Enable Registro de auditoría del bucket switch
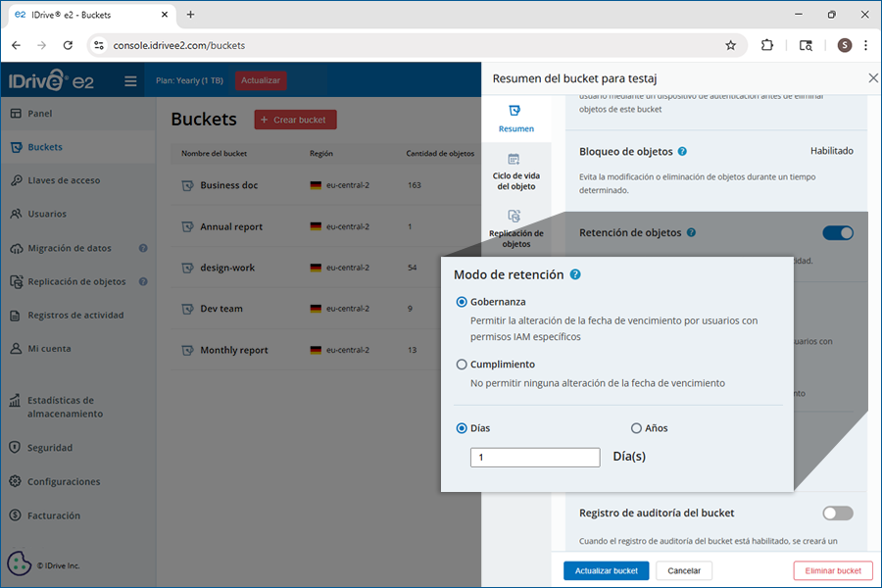Viewport: 882px width, 588px height. coord(838,513)
